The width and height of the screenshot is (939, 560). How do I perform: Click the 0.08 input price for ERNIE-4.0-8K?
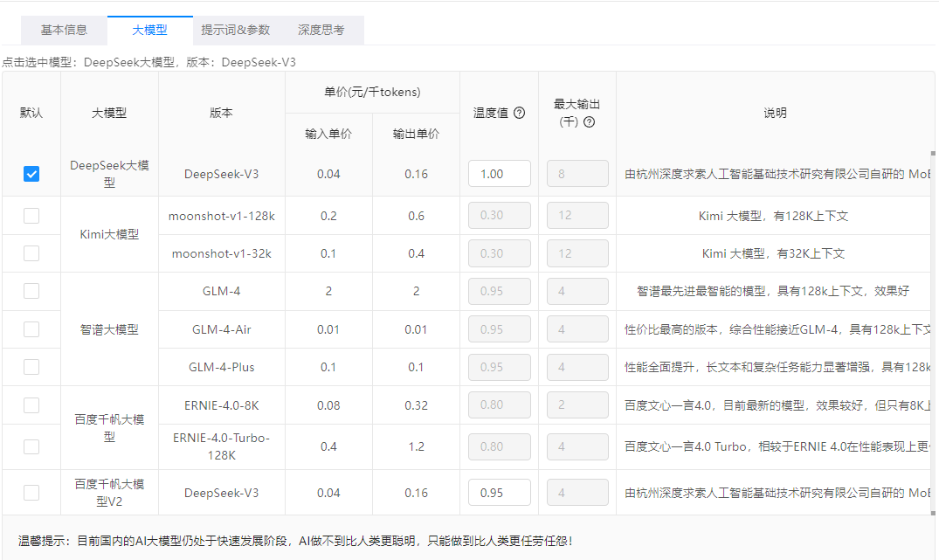328,405
